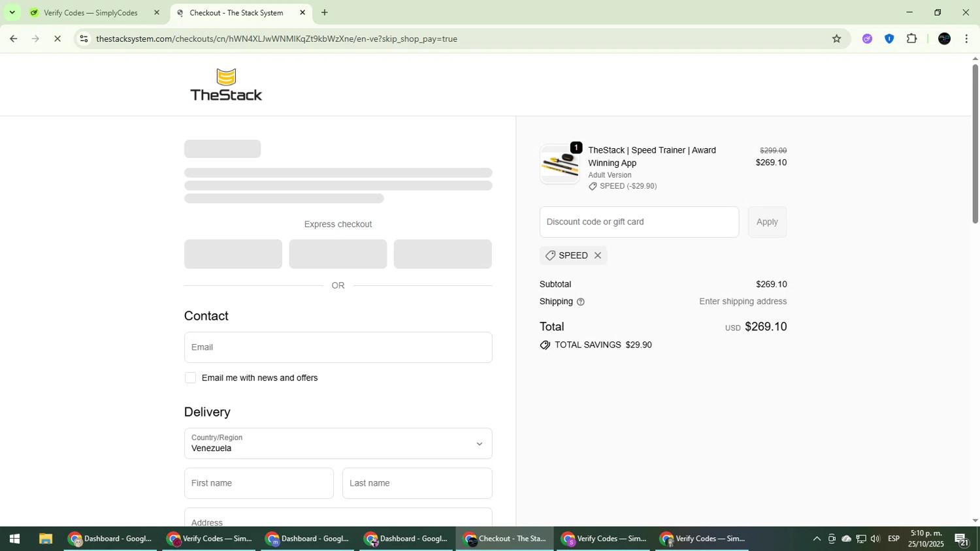This screenshot has height=551, width=980.
Task: Open the notification center icon
Action: (x=962, y=539)
